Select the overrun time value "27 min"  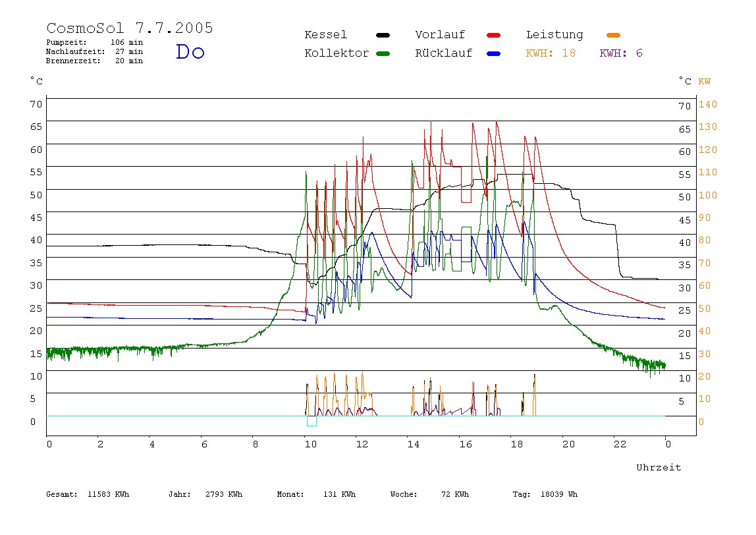[x=129, y=51]
